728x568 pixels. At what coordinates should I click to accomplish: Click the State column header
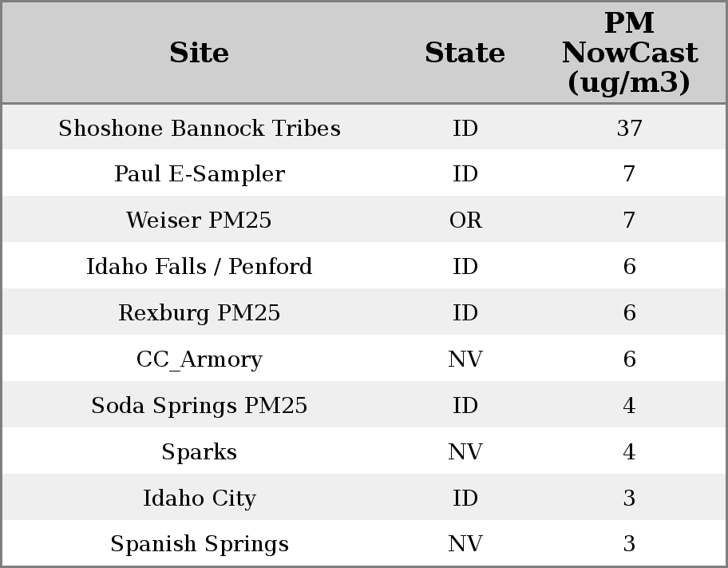(465, 53)
